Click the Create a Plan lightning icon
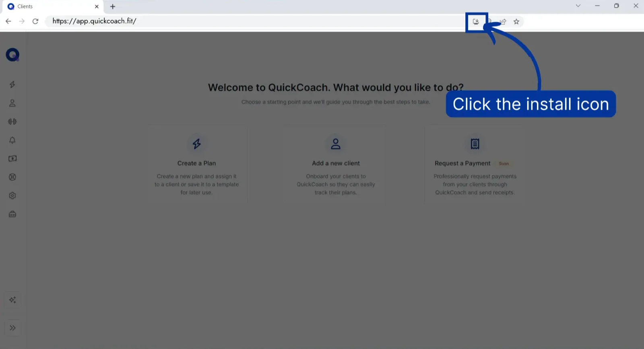This screenshot has width=644, height=349. [x=196, y=144]
